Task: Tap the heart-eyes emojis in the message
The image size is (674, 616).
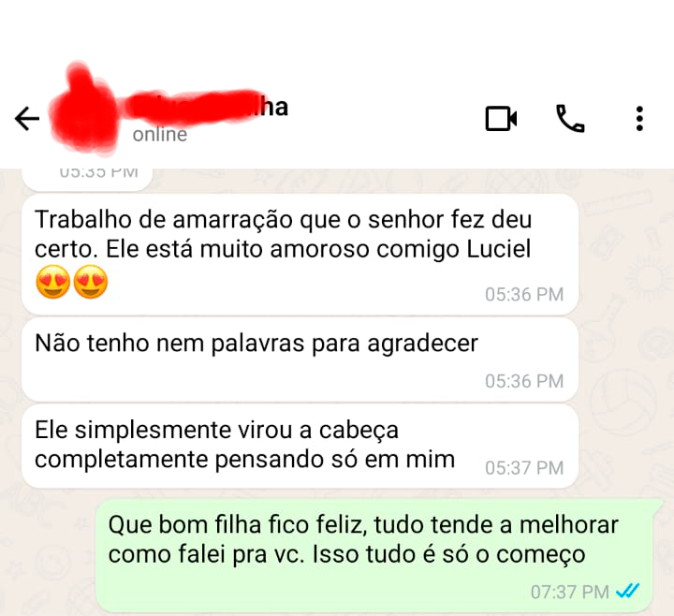Action: pos(72,282)
